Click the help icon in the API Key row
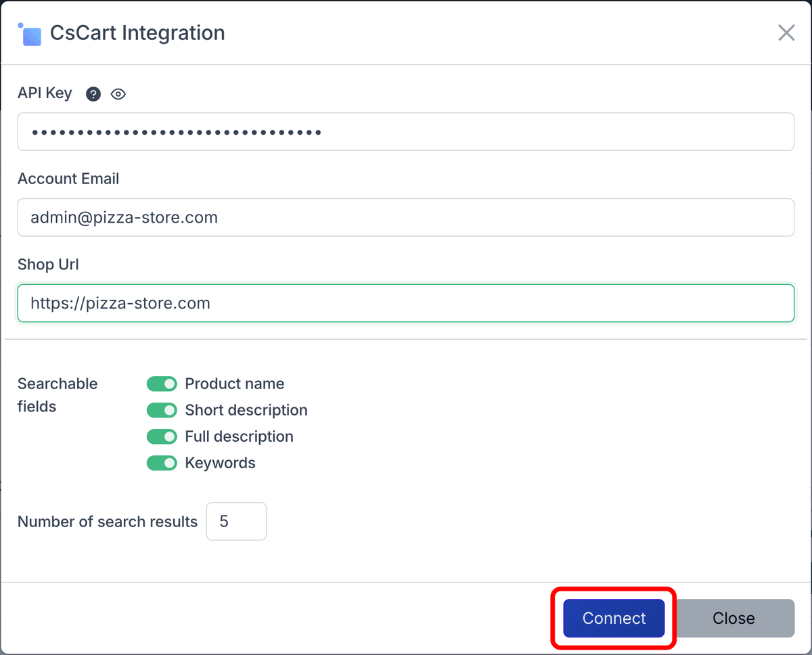The height and width of the screenshot is (655, 812). coord(93,94)
